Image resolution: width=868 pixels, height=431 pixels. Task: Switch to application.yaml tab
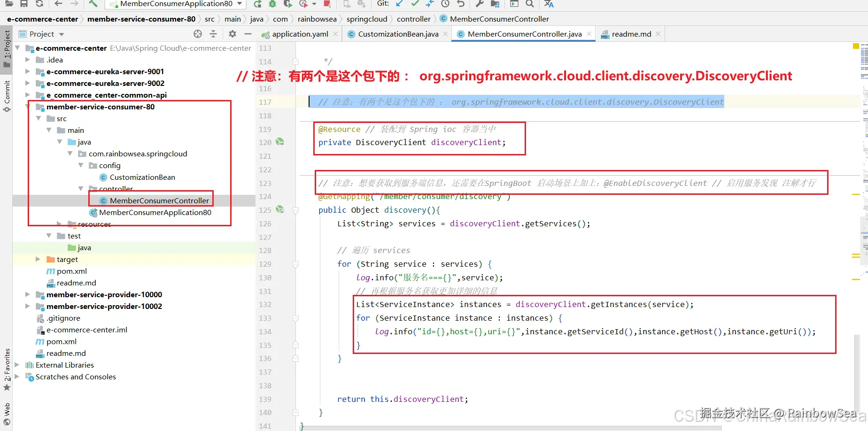click(x=300, y=34)
